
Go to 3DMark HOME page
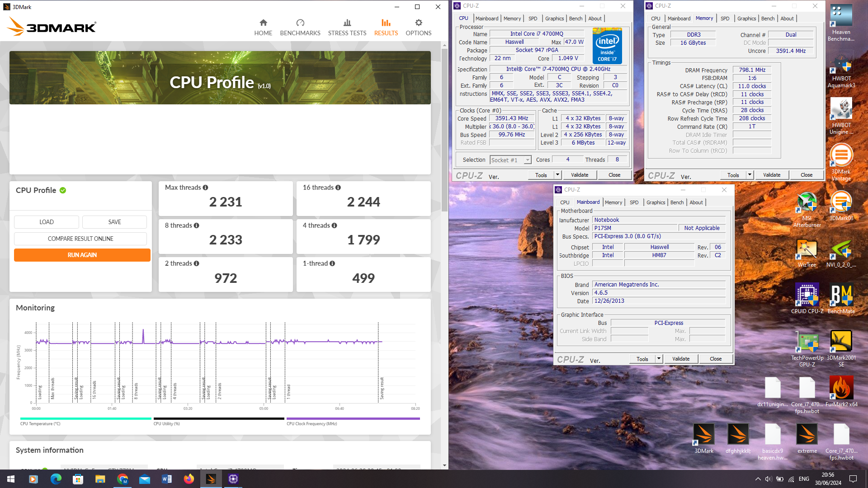(263, 28)
